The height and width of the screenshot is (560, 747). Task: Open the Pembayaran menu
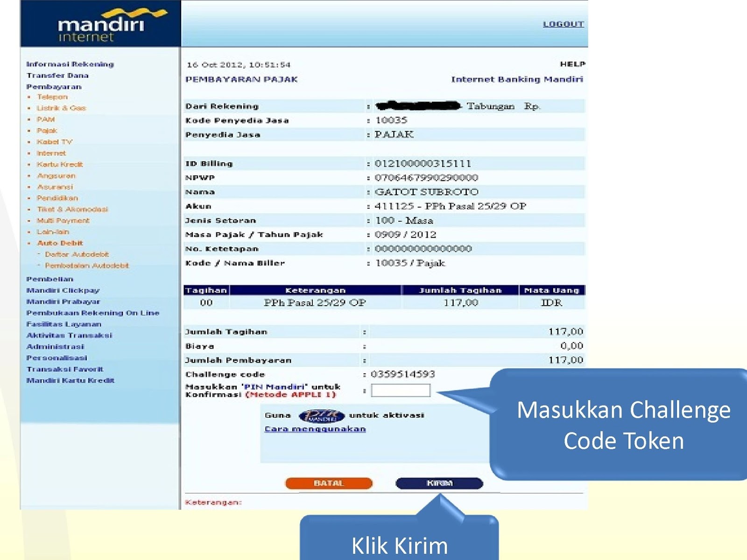click(54, 87)
